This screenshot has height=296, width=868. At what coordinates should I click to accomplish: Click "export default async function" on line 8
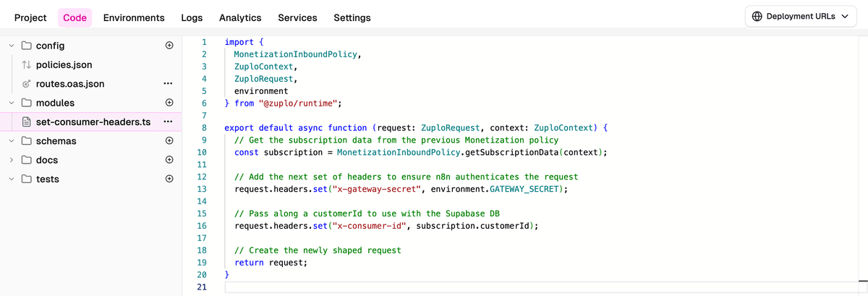296,127
